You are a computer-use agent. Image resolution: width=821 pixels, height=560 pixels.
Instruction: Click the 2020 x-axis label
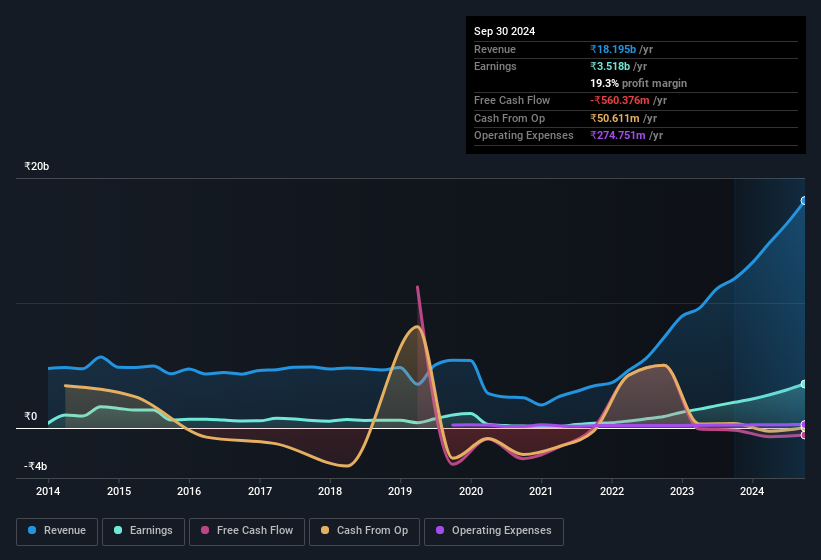(x=471, y=491)
